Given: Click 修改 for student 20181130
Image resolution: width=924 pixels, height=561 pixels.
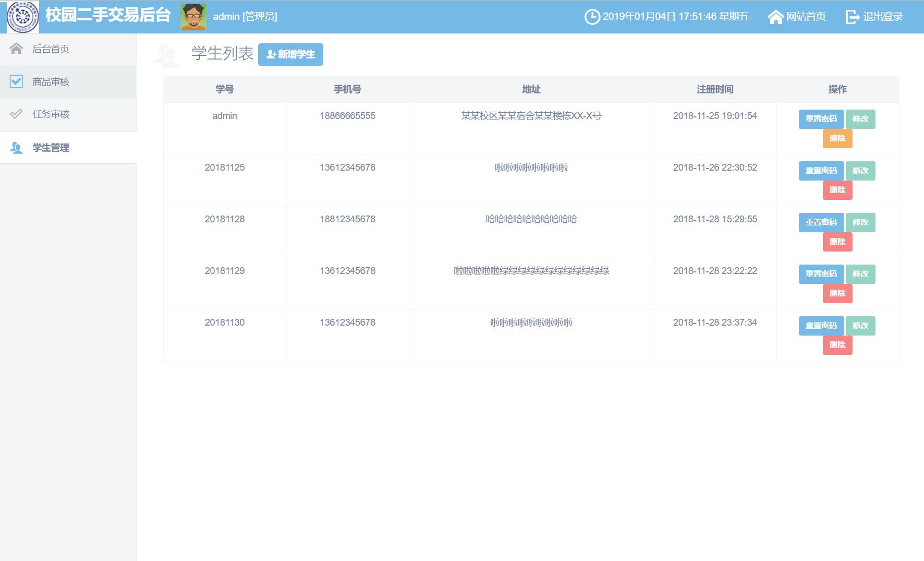Looking at the screenshot, I should (x=860, y=326).
